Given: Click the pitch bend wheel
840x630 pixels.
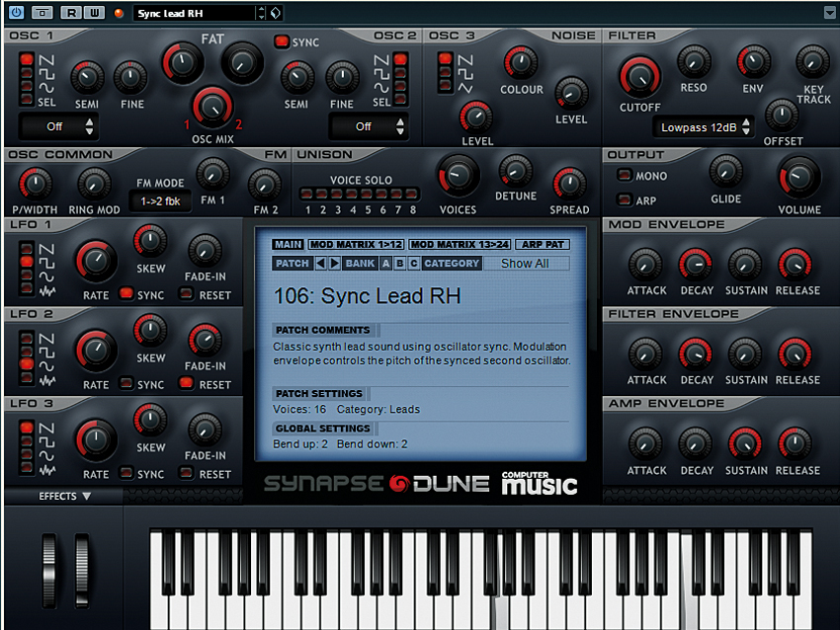Looking at the screenshot, I should pyautogui.click(x=49, y=569).
